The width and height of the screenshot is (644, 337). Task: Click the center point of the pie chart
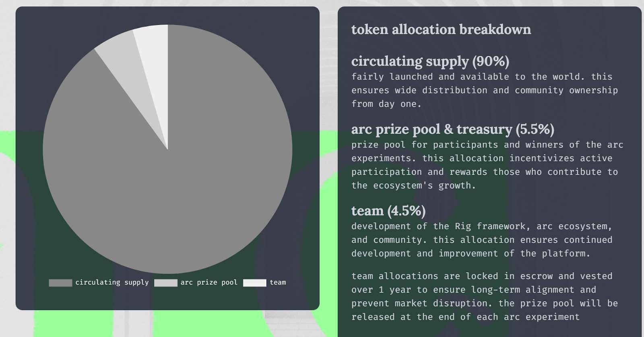(168, 150)
